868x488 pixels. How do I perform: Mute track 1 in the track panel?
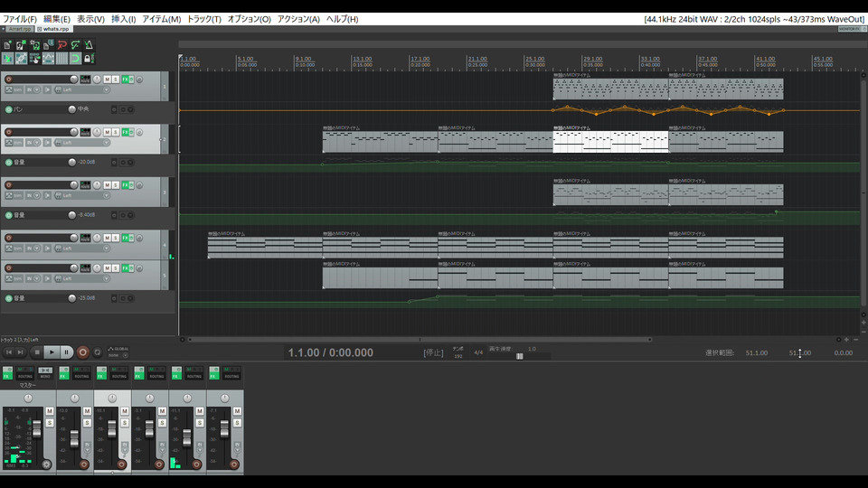tap(107, 80)
